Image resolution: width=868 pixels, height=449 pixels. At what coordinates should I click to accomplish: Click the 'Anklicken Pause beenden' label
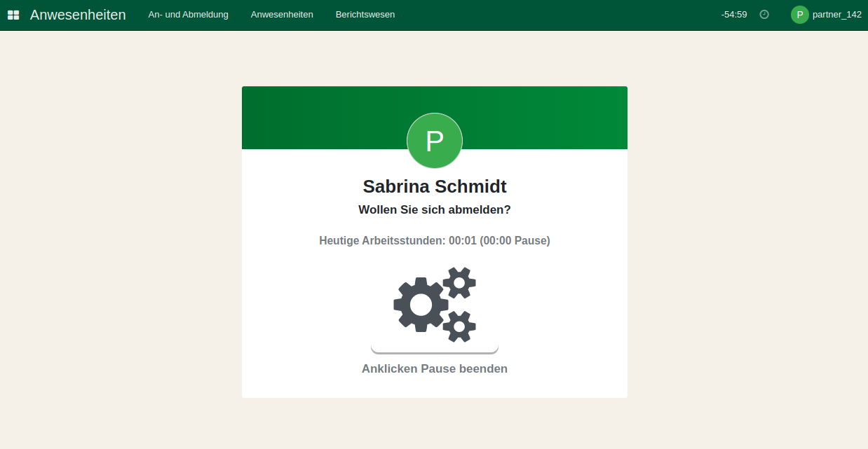[435, 368]
